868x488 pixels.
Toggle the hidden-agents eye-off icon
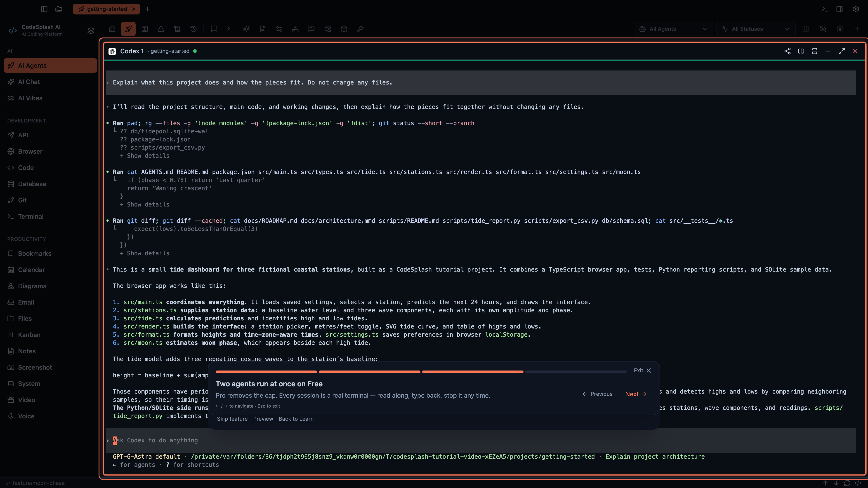[x=823, y=29]
